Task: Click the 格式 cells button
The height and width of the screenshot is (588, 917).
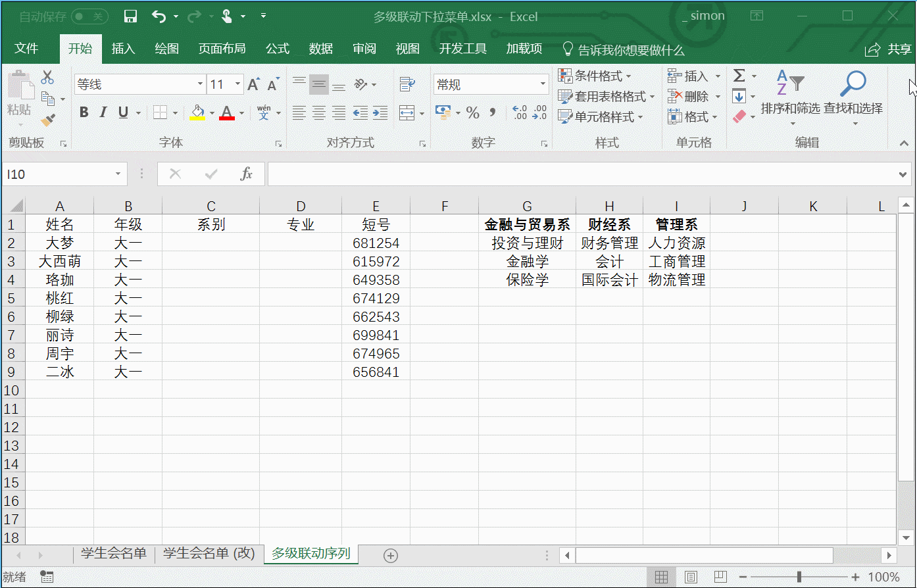Action: tap(693, 116)
